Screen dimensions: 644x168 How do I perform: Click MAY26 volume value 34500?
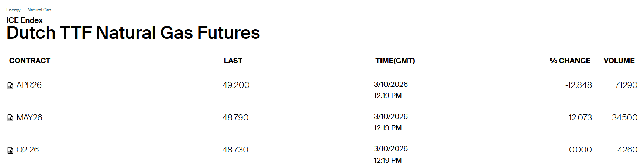tap(624, 118)
